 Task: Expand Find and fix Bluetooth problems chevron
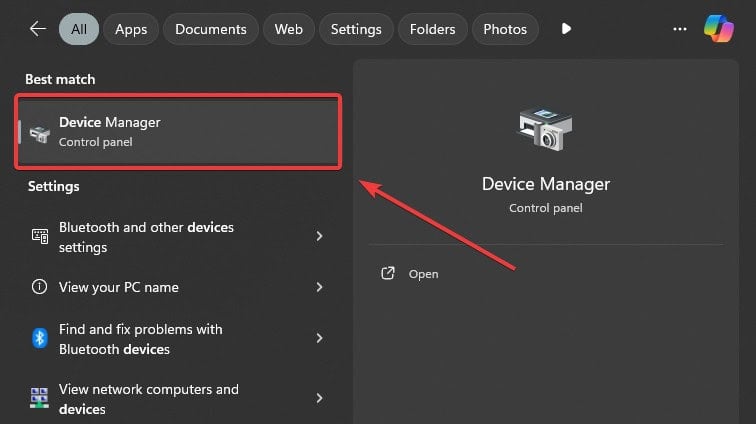pyautogui.click(x=319, y=338)
